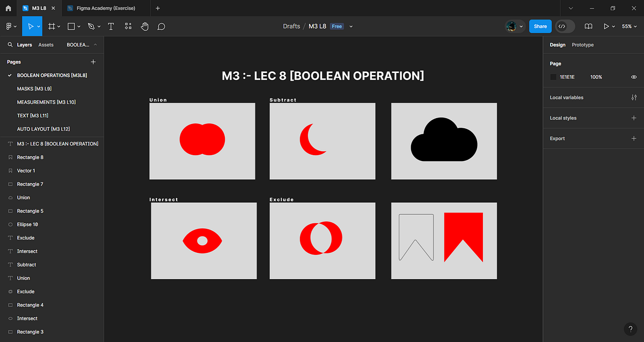
Task: Open the comment tool
Action: pos(161,26)
